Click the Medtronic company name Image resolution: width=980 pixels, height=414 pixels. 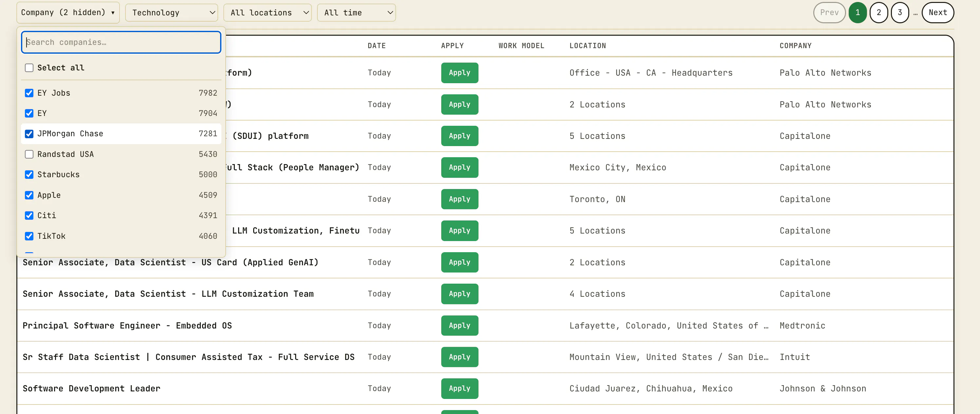pyautogui.click(x=802, y=326)
